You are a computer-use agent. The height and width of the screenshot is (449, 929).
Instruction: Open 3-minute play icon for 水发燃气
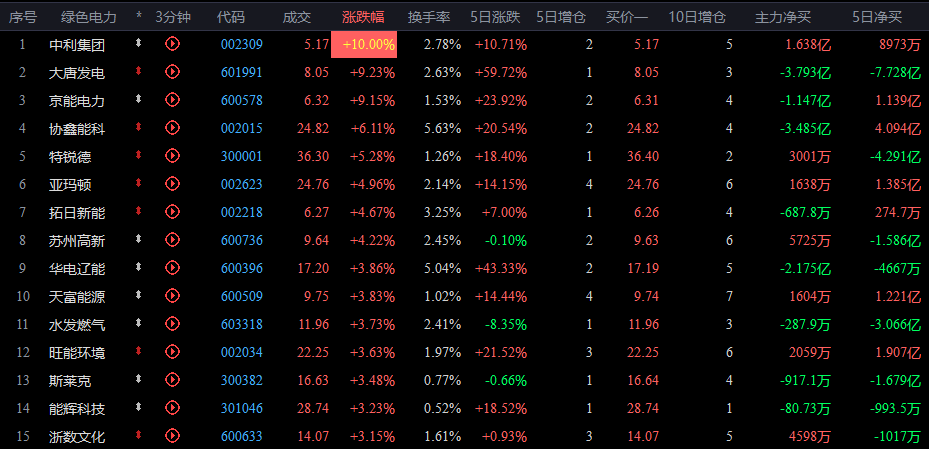pyautogui.click(x=172, y=323)
